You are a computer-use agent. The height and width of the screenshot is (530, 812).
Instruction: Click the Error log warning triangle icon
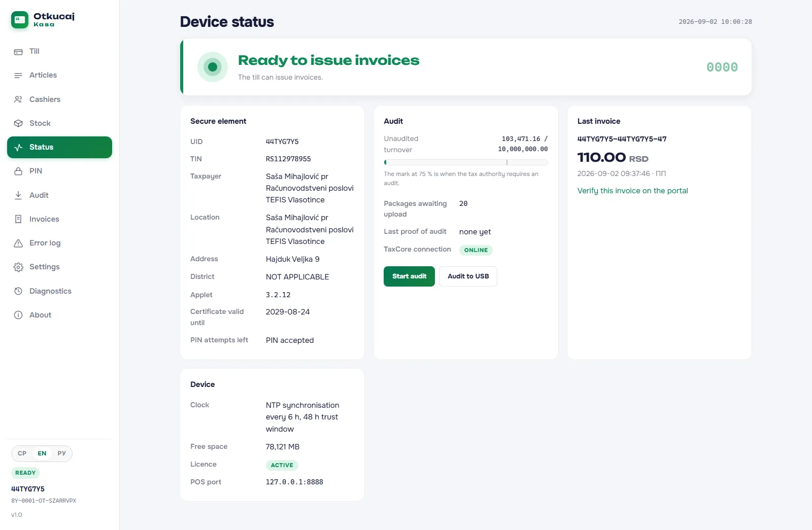pos(18,243)
